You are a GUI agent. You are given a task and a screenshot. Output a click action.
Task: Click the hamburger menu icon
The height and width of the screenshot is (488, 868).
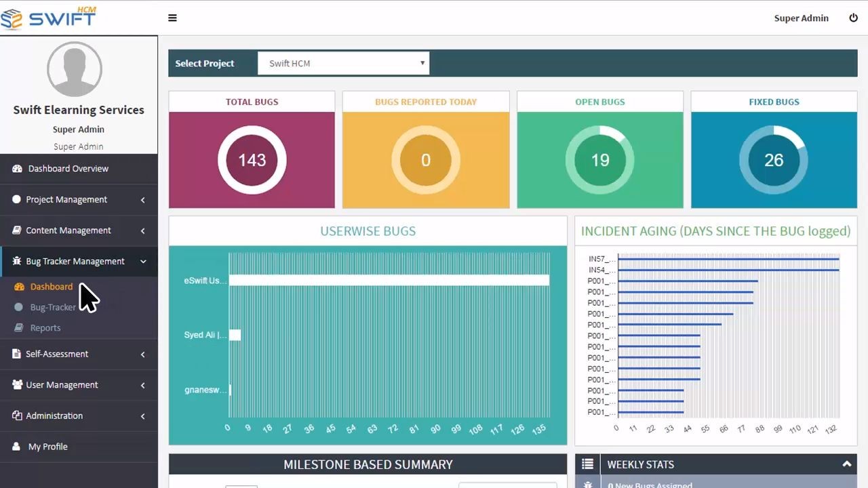pyautogui.click(x=172, y=18)
